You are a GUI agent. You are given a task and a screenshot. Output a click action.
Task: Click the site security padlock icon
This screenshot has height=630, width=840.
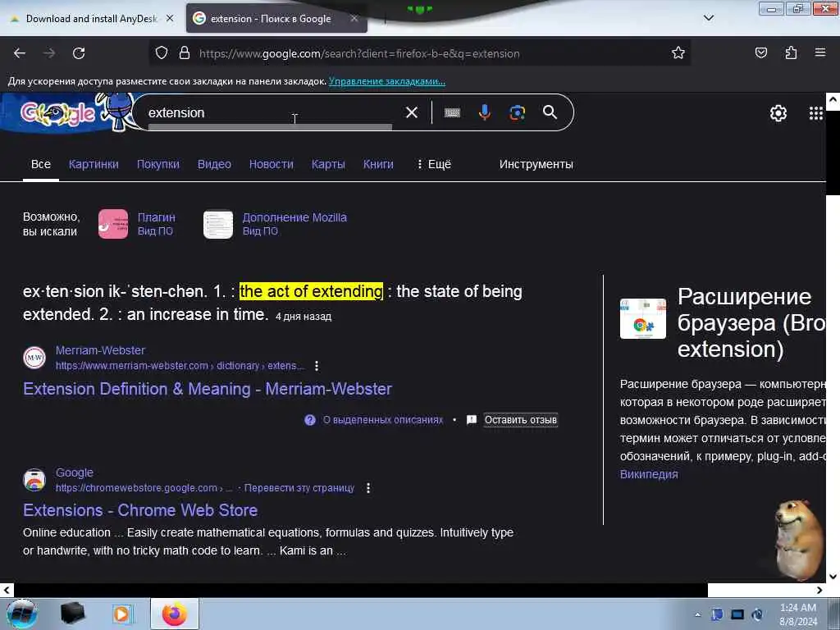185,53
